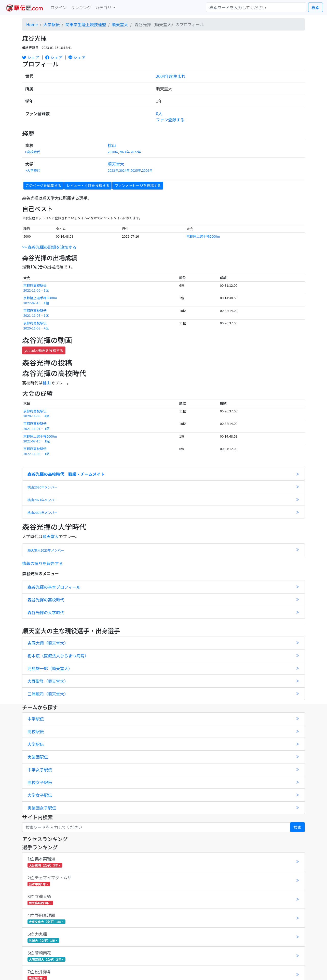
Task: Open 児島雄一郎（順天堂大） player row
Action: (163, 668)
